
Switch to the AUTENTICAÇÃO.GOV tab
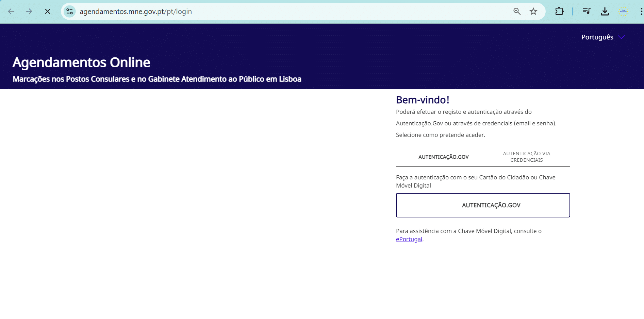click(x=443, y=157)
